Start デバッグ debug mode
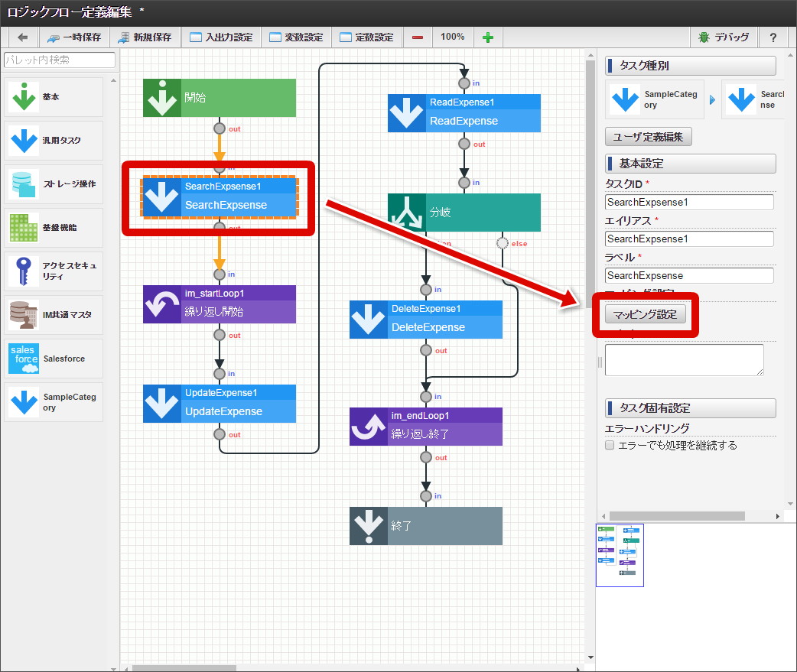This screenshot has height=672, width=797. pos(724,37)
